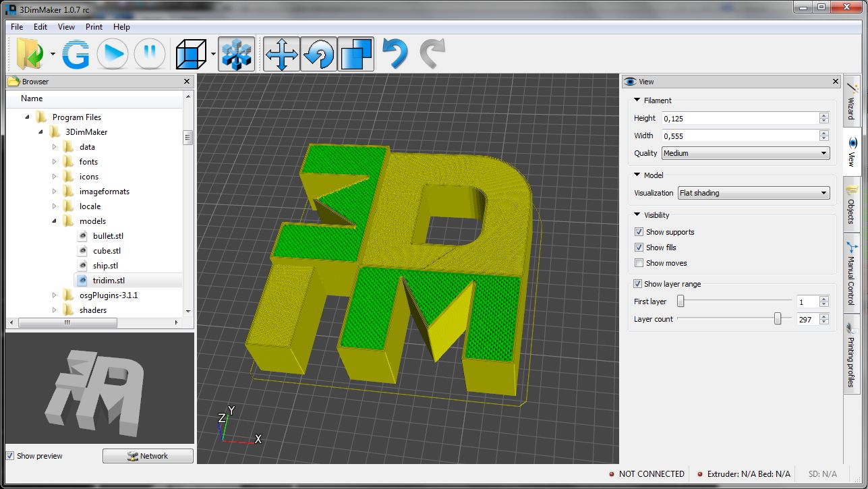Screen dimensions: 868x489
Task: Start printing with the play icon
Action: [x=113, y=54]
